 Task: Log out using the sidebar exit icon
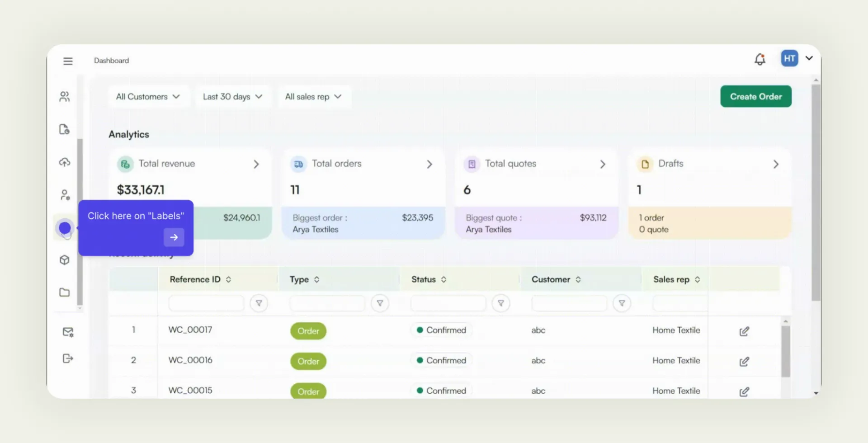67,358
